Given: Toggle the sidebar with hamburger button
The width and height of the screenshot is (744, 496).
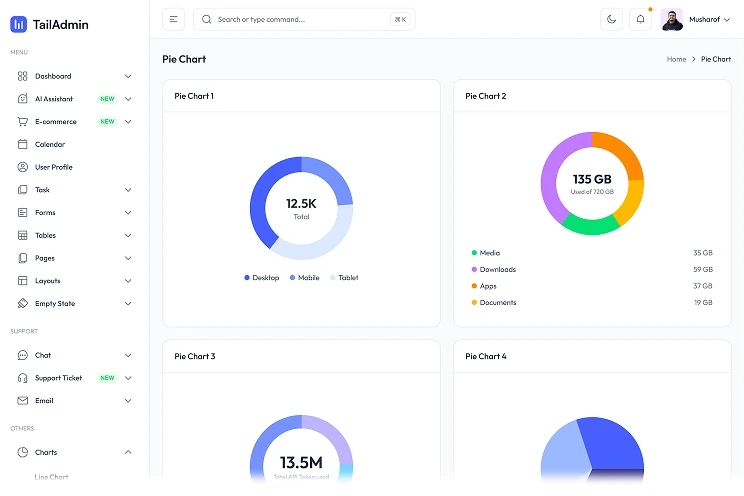Looking at the screenshot, I should [173, 19].
